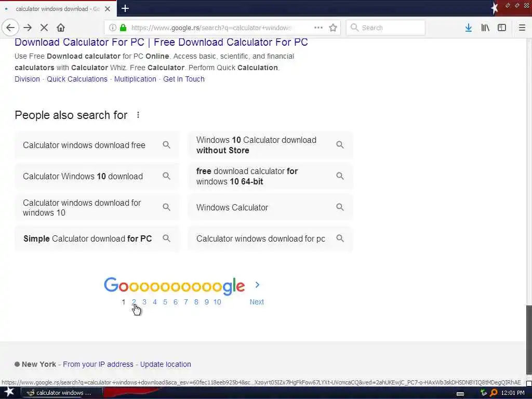Open the browser home page
This screenshot has width=532, height=399.
click(x=61, y=28)
